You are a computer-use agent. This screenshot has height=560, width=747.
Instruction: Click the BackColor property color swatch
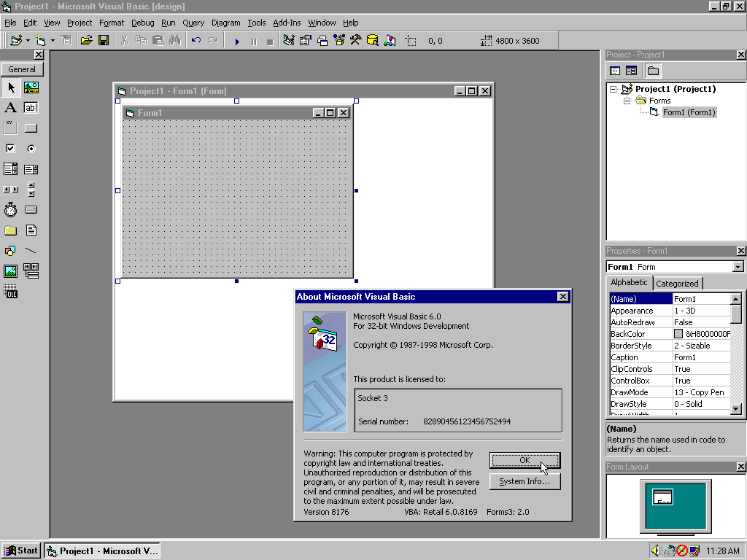pyautogui.click(x=678, y=334)
